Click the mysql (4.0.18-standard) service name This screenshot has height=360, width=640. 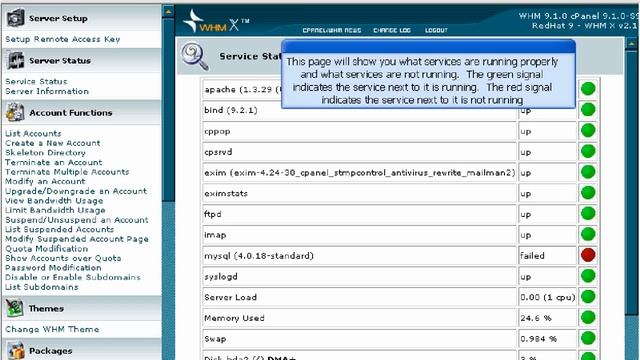259,256
